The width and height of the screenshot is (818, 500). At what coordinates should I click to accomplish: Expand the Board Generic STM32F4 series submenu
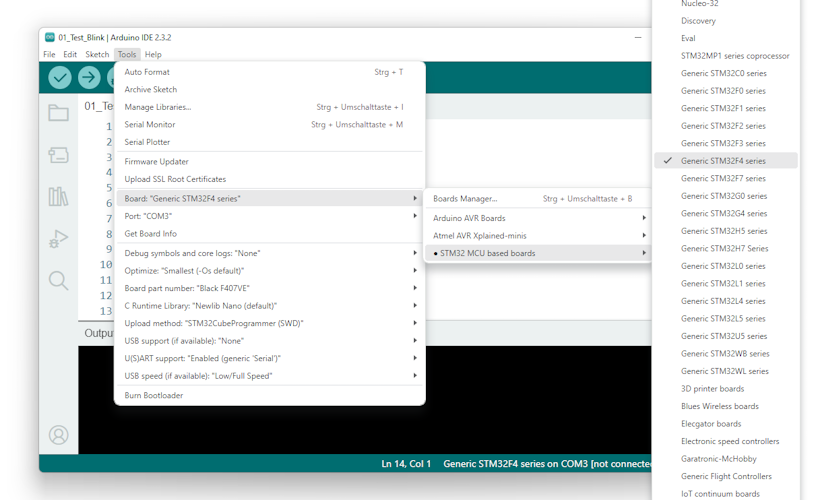(270, 198)
